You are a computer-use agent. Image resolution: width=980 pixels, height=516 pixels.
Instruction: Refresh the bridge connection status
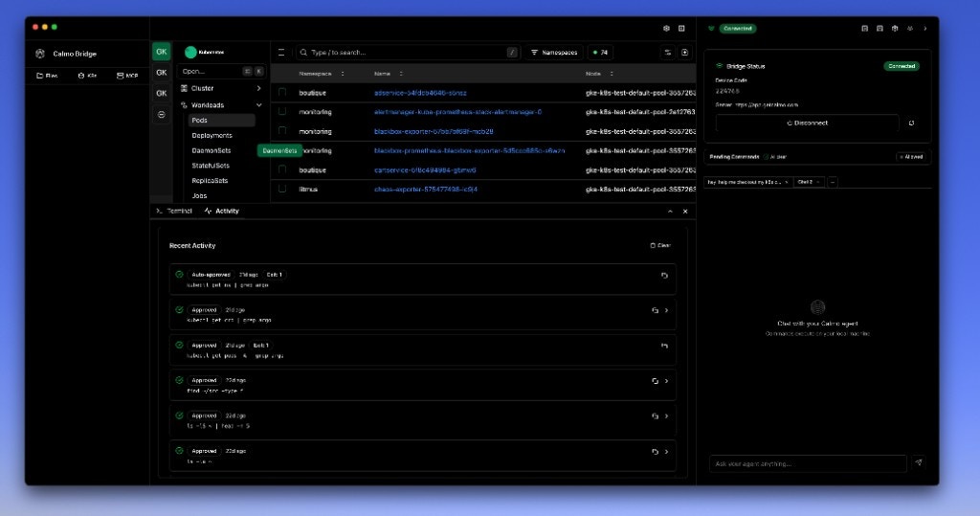tap(911, 123)
